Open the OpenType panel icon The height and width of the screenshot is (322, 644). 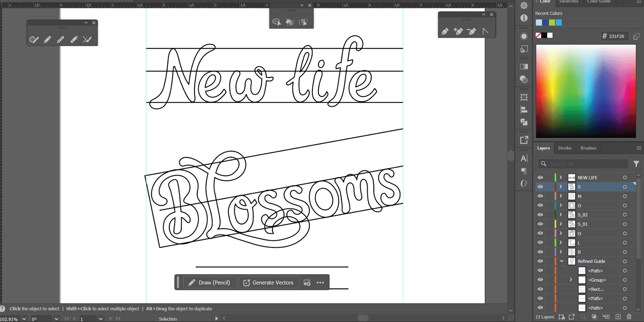pyautogui.click(x=524, y=184)
